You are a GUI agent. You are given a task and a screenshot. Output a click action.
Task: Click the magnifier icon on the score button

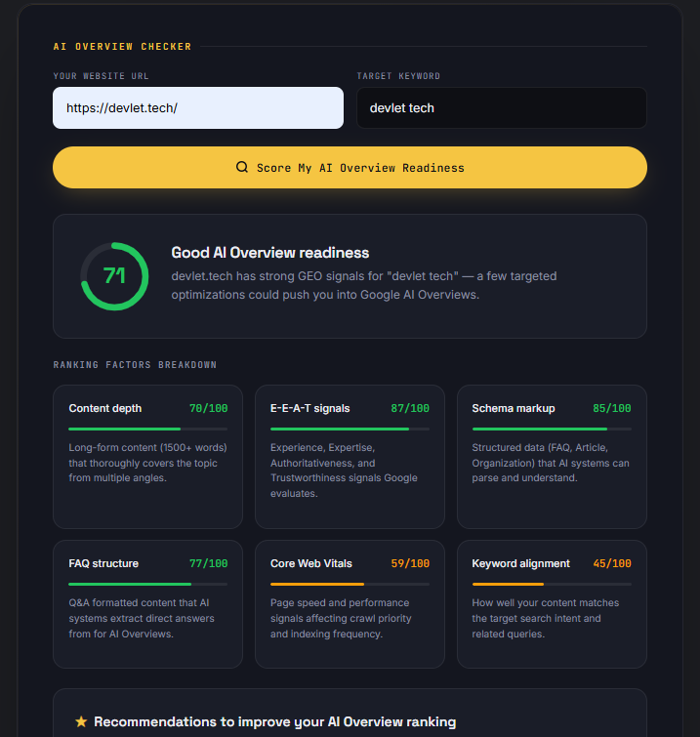click(x=242, y=167)
